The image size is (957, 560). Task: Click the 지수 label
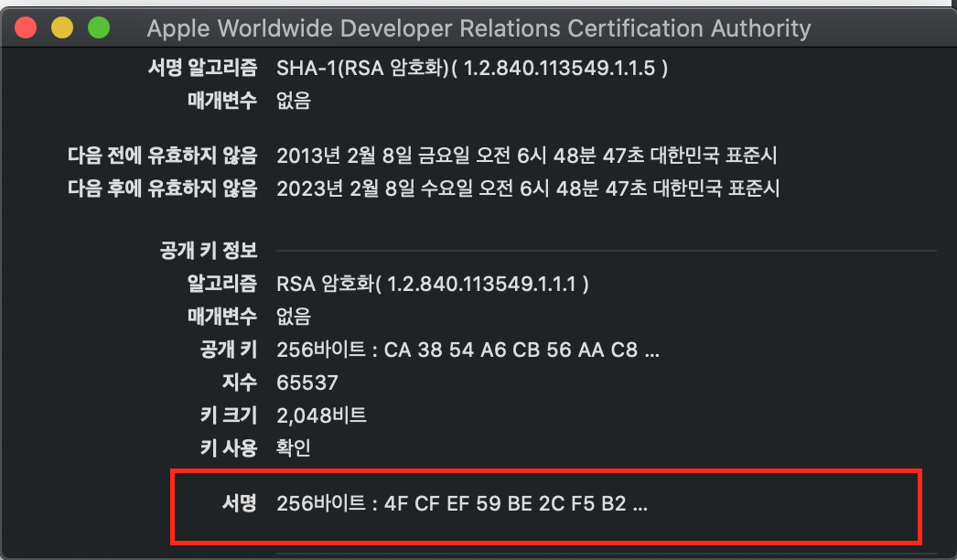240,382
